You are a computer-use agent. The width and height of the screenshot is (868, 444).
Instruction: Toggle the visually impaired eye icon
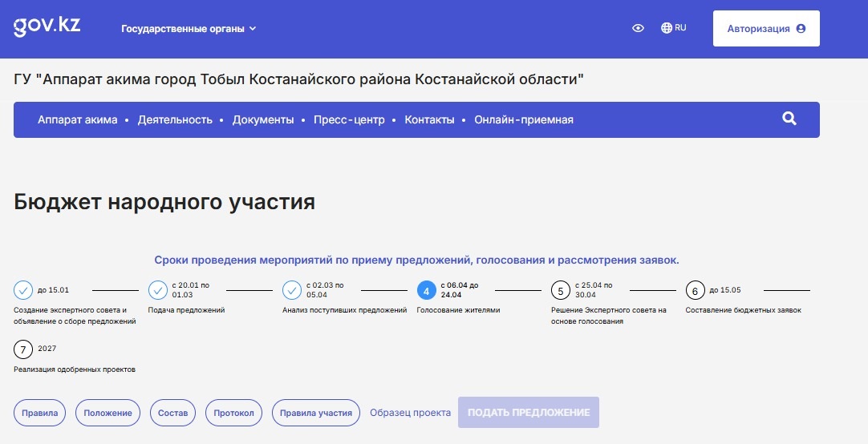[638, 28]
